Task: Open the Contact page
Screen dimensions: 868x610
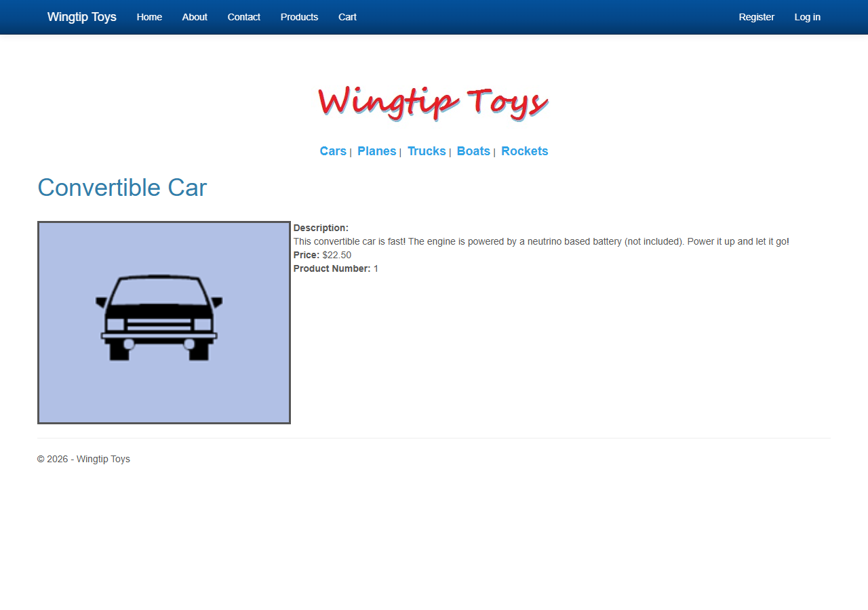Action: (243, 17)
